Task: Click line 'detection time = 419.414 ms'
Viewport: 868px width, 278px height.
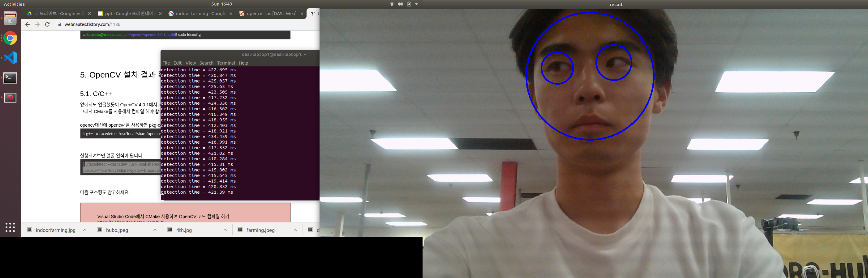Action: click(198, 181)
